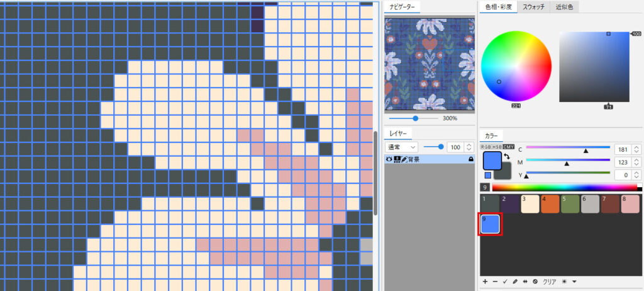The height and width of the screenshot is (291, 644).
Task: Switch color mode to RGB
Action: pyautogui.click(x=486, y=147)
